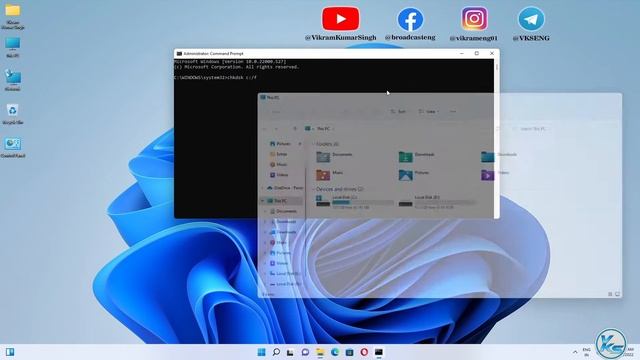Click the Up arrow in File Explorer
This screenshot has height=360, width=640.
coord(295,129)
